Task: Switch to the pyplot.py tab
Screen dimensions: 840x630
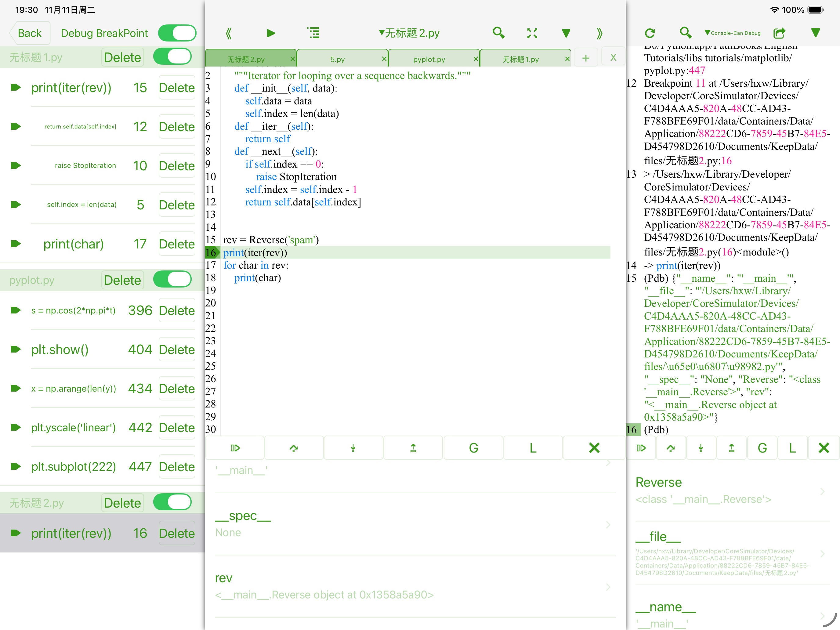Action: (429, 59)
